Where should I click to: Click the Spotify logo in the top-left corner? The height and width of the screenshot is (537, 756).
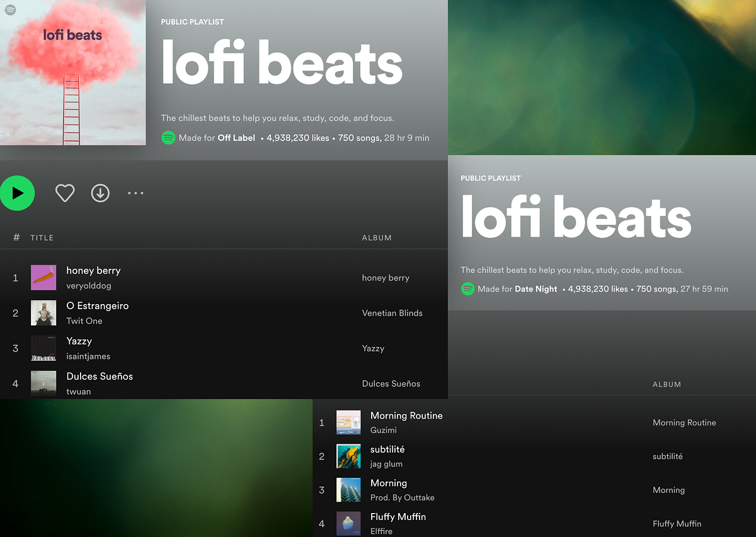10,10
